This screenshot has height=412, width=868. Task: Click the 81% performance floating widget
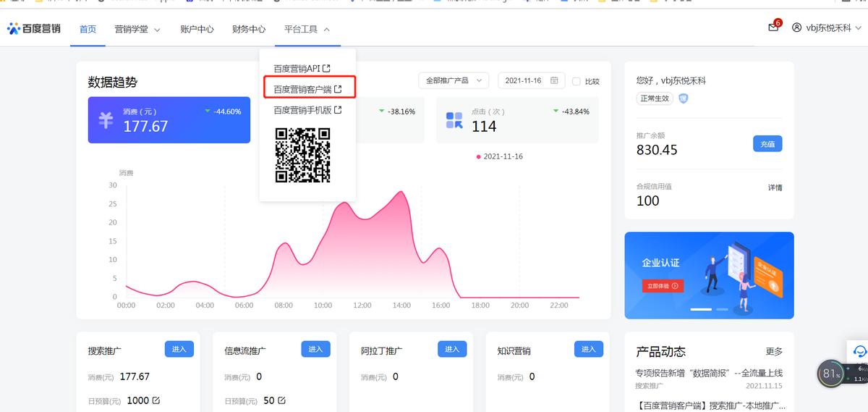pyautogui.click(x=832, y=374)
